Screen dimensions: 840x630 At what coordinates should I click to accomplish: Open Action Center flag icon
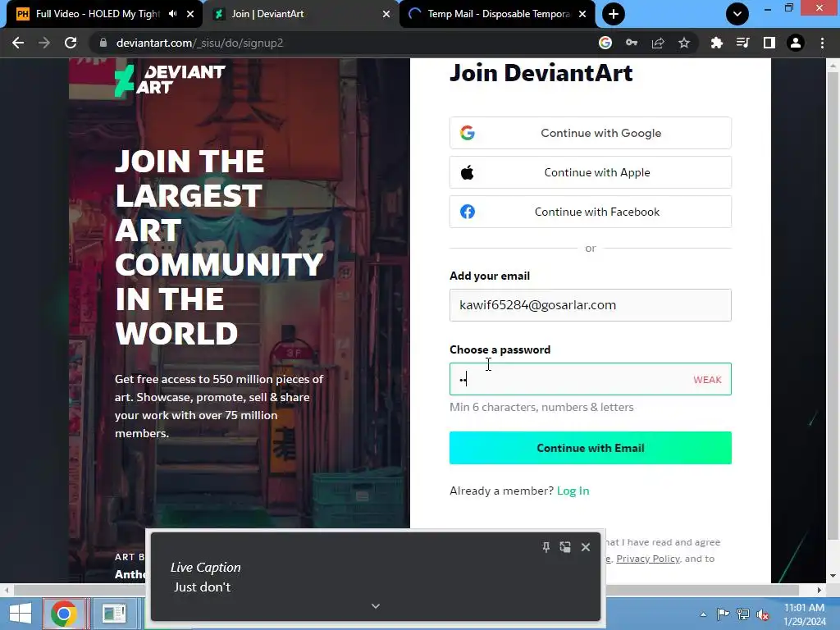[x=723, y=614]
